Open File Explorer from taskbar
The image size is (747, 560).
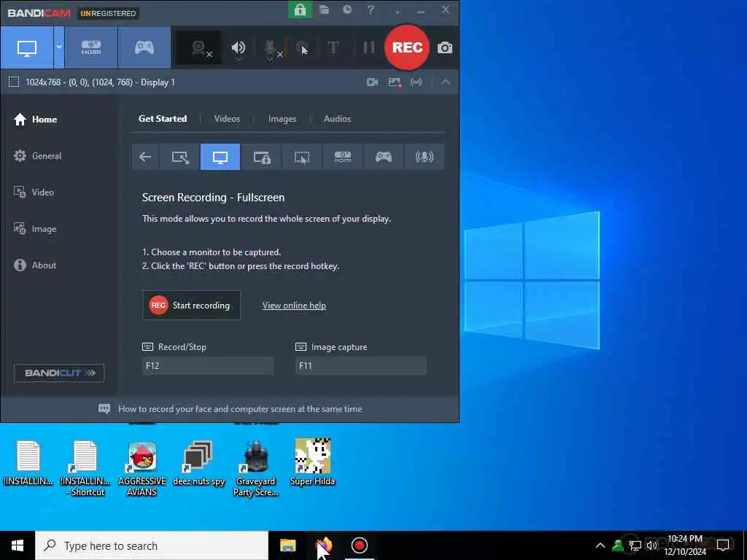click(x=287, y=545)
